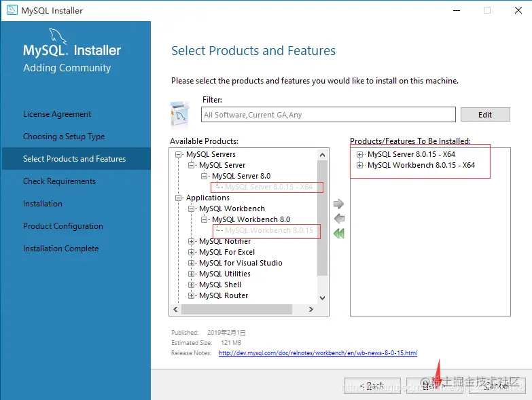Expand the MySQL For Excel node
Viewport: 532px width, 400px height.
coord(191,252)
